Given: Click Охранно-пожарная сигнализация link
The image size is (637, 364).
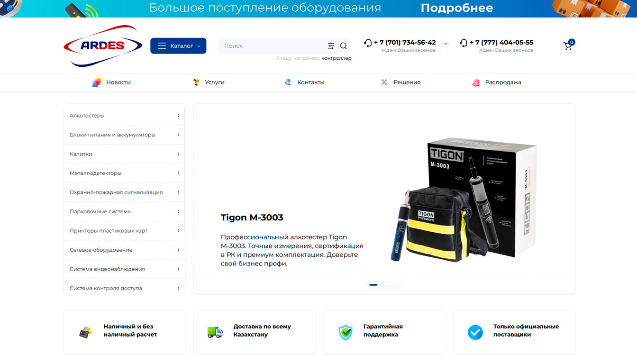Looking at the screenshot, I should (116, 192).
